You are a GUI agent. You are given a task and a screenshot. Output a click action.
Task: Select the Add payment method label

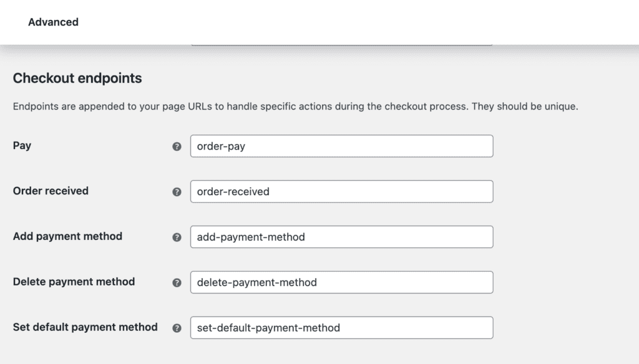67,236
